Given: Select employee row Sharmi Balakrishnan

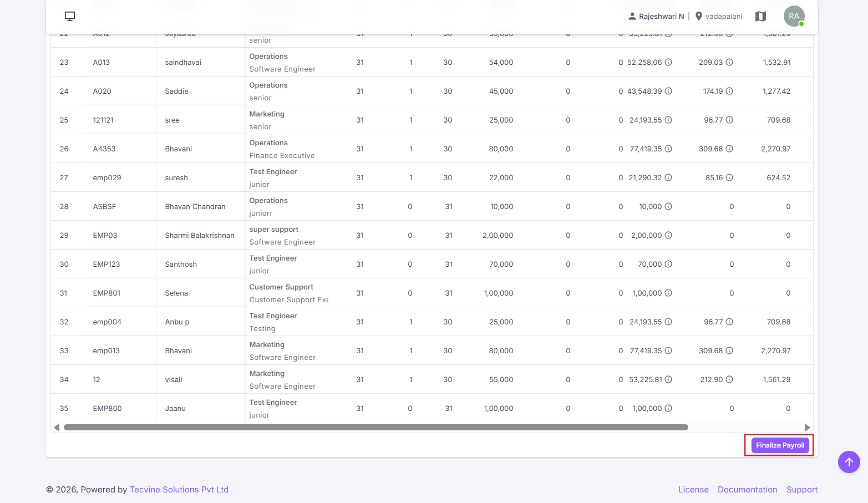Looking at the screenshot, I should coord(432,235).
